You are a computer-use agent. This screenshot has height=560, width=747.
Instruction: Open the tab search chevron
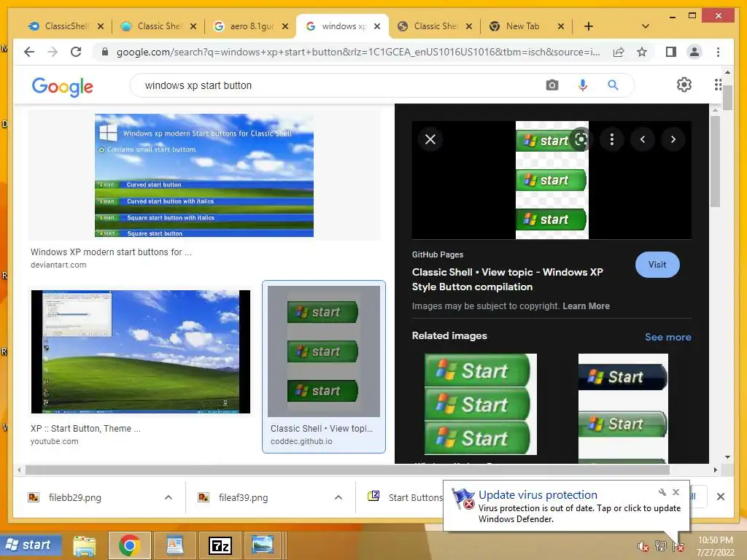pyautogui.click(x=646, y=26)
